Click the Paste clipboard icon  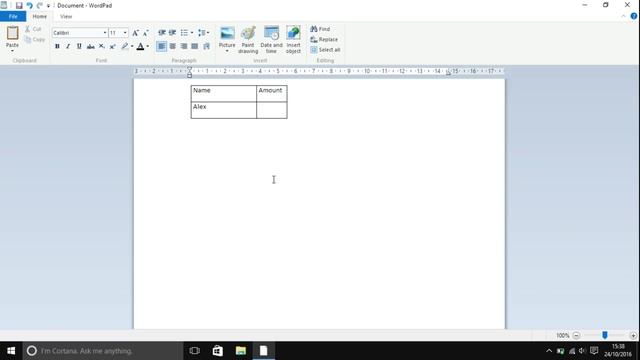coord(12,33)
